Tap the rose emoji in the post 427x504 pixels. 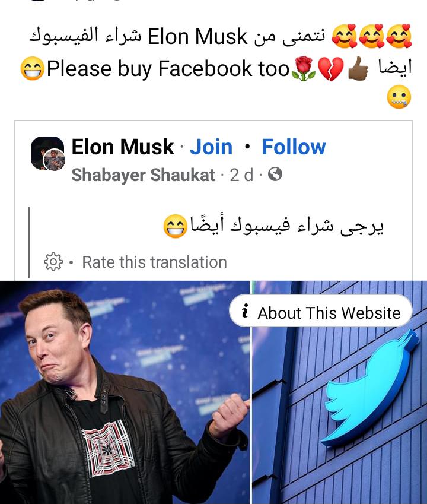pos(304,68)
